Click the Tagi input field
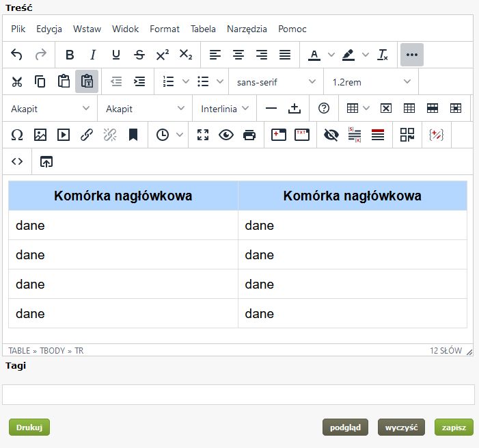The height and width of the screenshot is (448, 479). (x=238, y=395)
